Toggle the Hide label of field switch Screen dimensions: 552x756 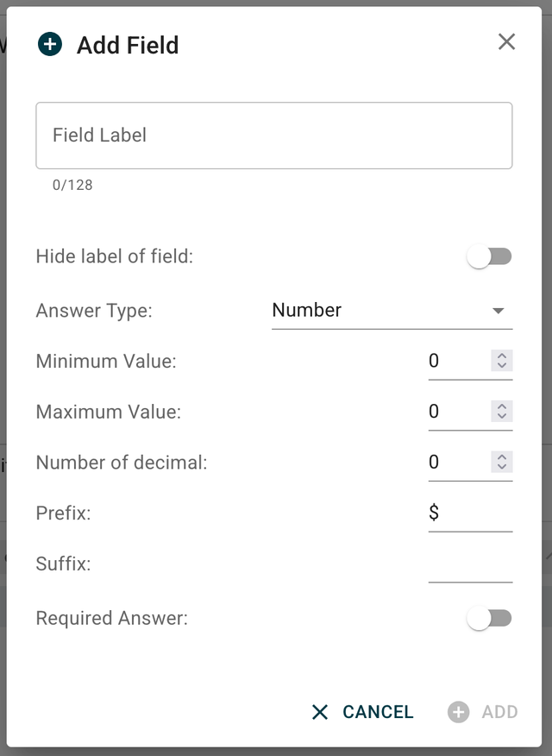(x=489, y=256)
